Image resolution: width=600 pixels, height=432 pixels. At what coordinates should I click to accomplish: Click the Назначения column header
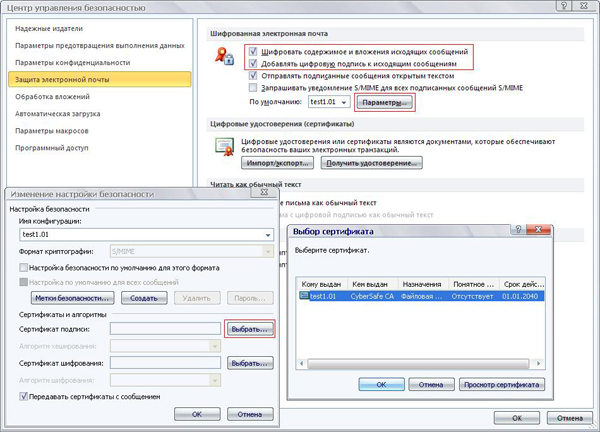tap(423, 284)
